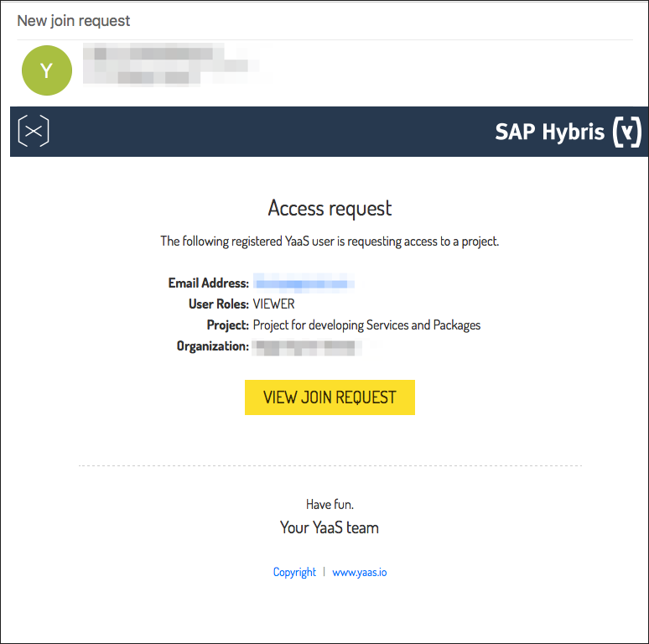Click the Organization label

pos(213,346)
